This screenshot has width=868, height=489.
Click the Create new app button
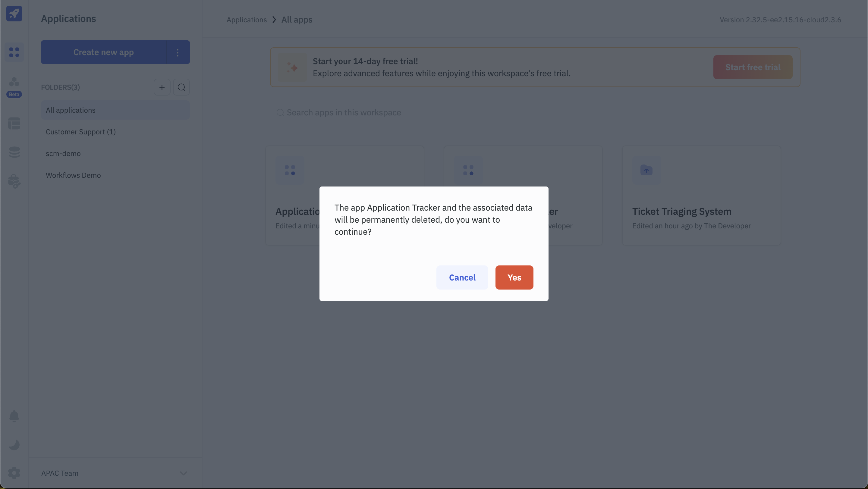click(103, 52)
